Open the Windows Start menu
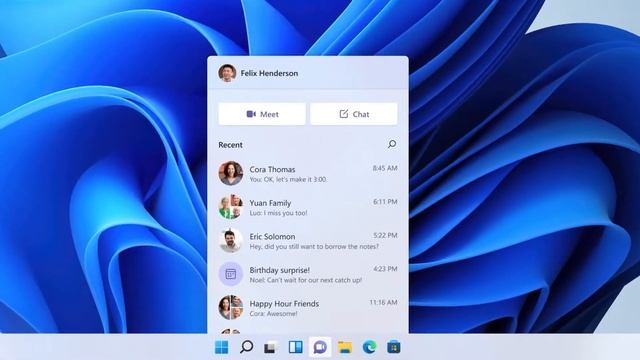The width and height of the screenshot is (640, 360). coord(222,347)
